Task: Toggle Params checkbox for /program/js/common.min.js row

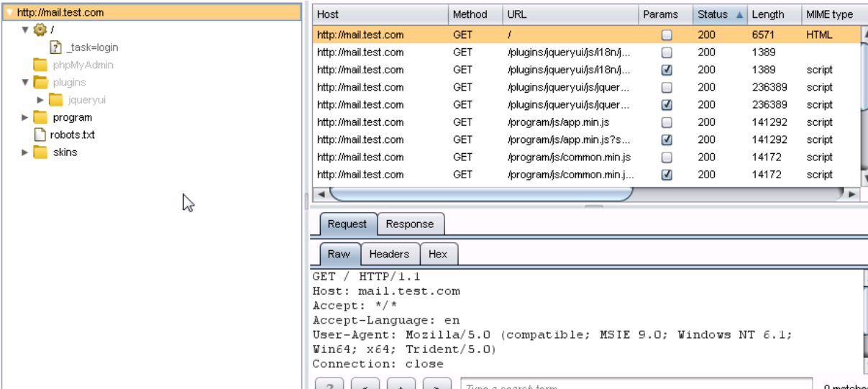Action: click(666, 157)
